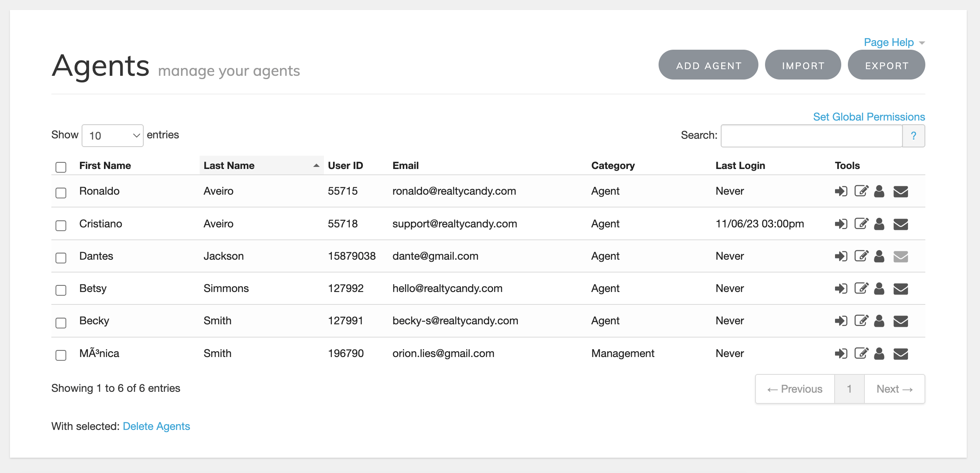Click the edit icon for Becky Smith

861,321
